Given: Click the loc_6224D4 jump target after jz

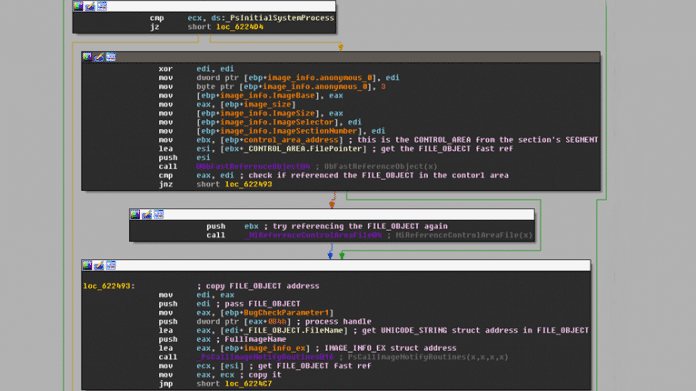Looking at the screenshot, I should tap(240, 27).
